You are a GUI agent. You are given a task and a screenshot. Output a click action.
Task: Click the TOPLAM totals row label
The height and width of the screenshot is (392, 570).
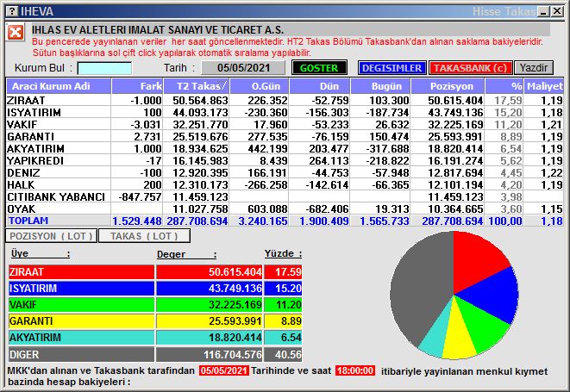pos(28,221)
